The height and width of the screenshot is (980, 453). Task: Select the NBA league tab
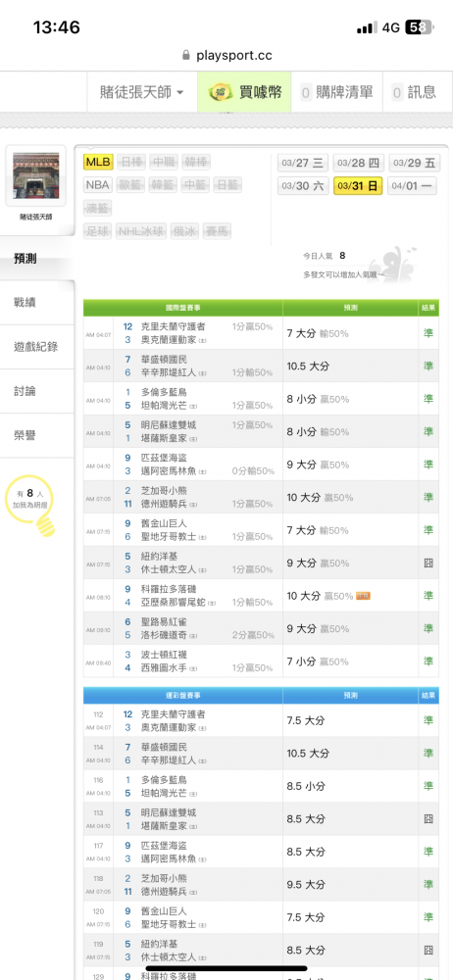98,185
